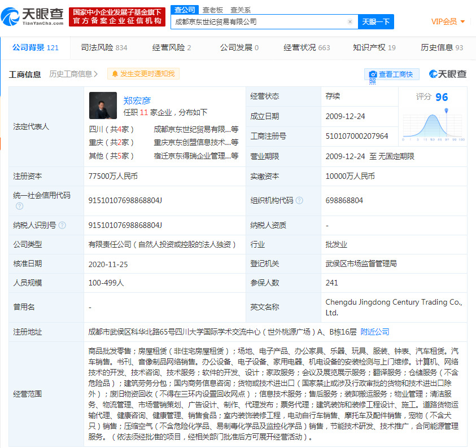Click registration authority 武侯区市场监督管理局

[361, 263]
